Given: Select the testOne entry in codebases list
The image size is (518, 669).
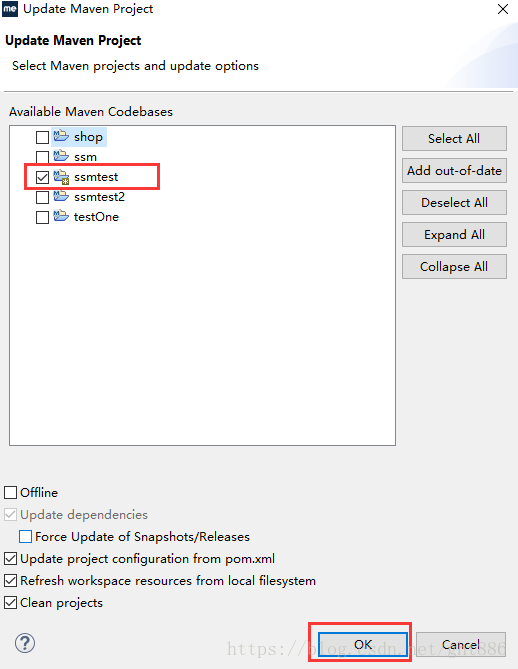Looking at the screenshot, I should click(x=96, y=217).
